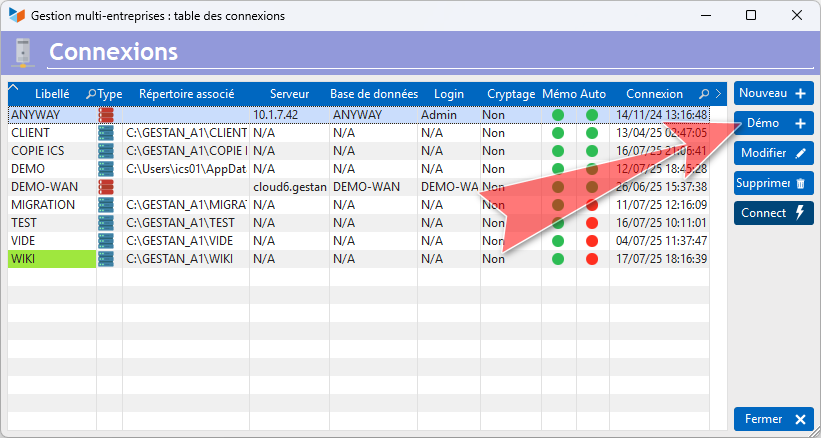Toggle the red Auto indicator for WIKI
The image size is (821, 438).
pos(592,259)
